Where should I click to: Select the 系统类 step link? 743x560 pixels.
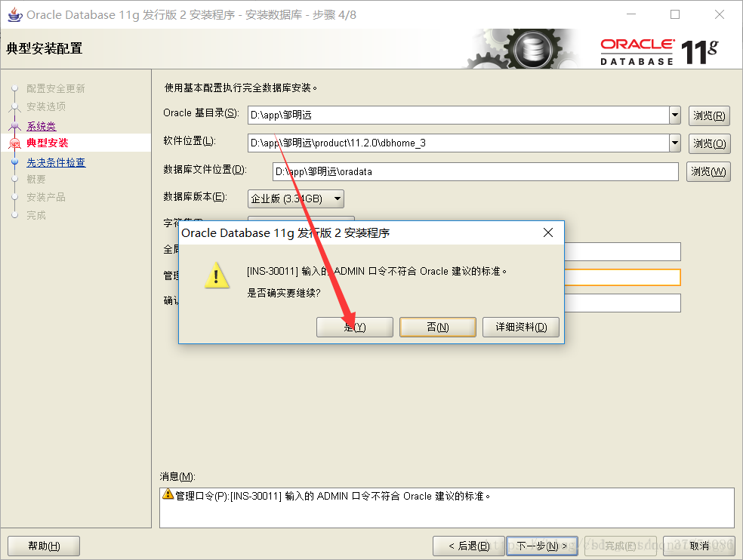[x=42, y=126]
